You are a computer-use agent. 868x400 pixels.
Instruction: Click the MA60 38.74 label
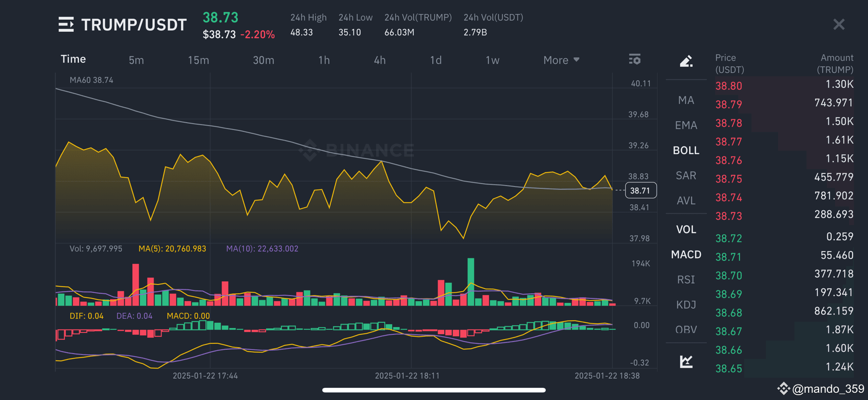(x=91, y=80)
